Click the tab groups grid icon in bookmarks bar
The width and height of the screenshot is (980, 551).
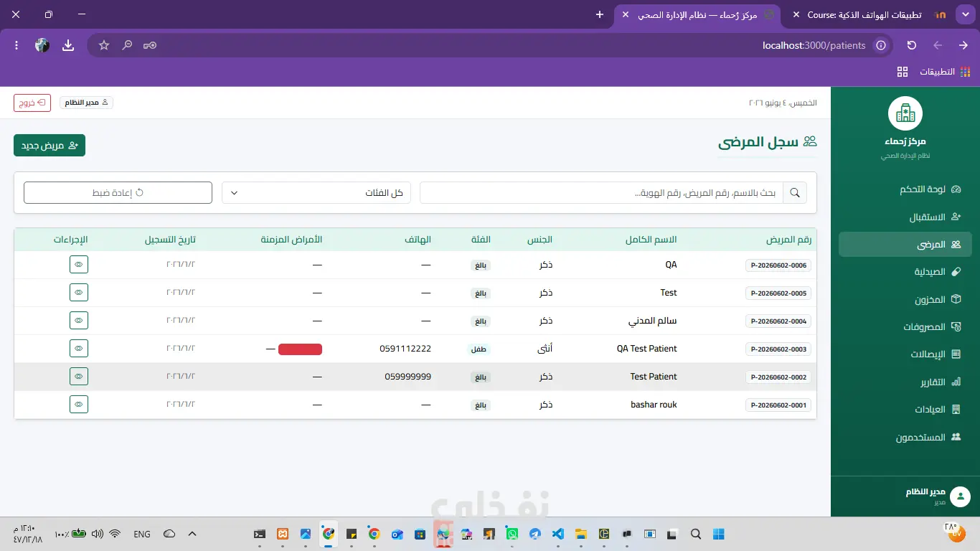pos(903,72)
